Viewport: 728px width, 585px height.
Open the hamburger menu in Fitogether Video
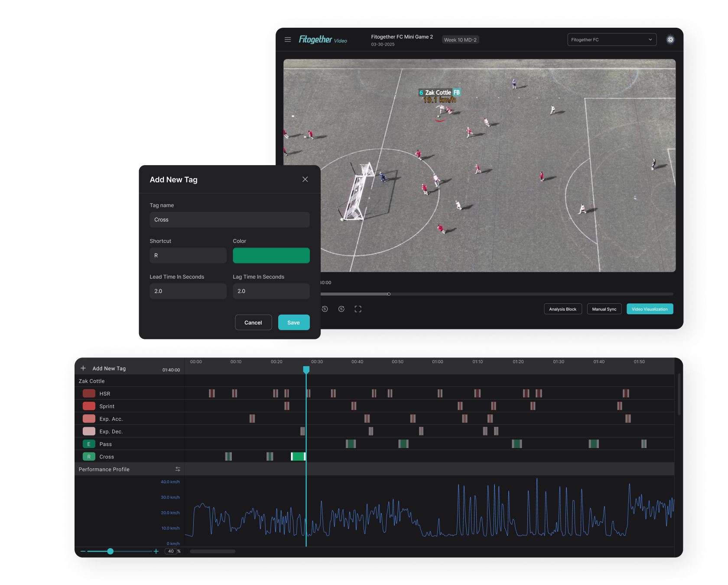[288, 39]
